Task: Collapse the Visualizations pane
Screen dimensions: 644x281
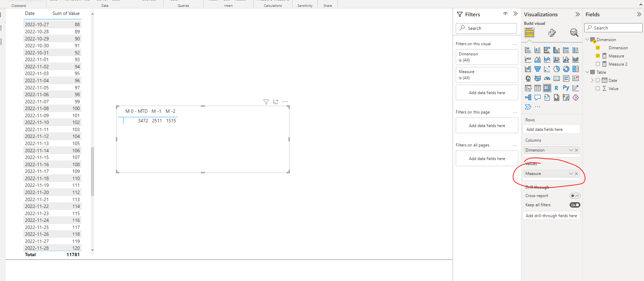Action: [577, 14]
